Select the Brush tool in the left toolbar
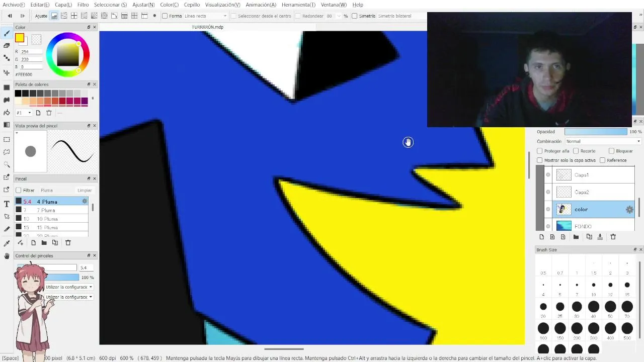 tap(7, 33)
